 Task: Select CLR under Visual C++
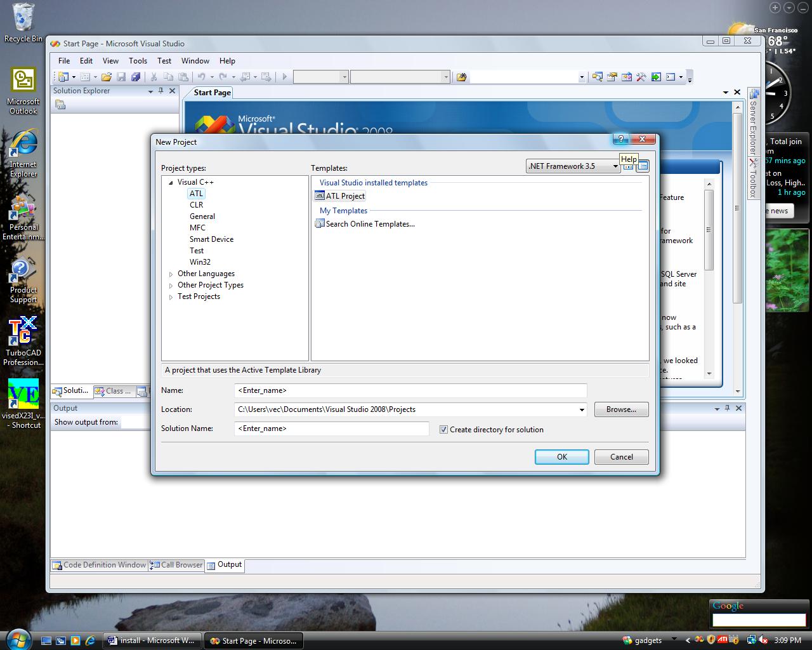click(x=196, y=205)
